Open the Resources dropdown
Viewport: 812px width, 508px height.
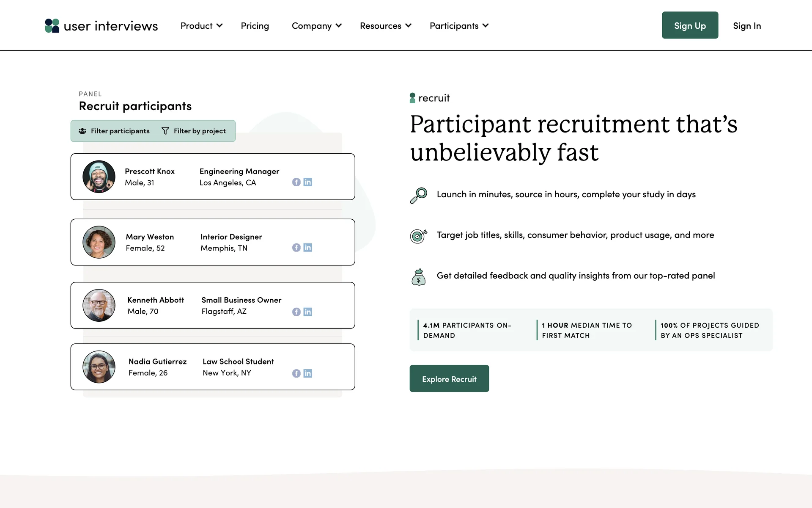click(x=385, y=26)
